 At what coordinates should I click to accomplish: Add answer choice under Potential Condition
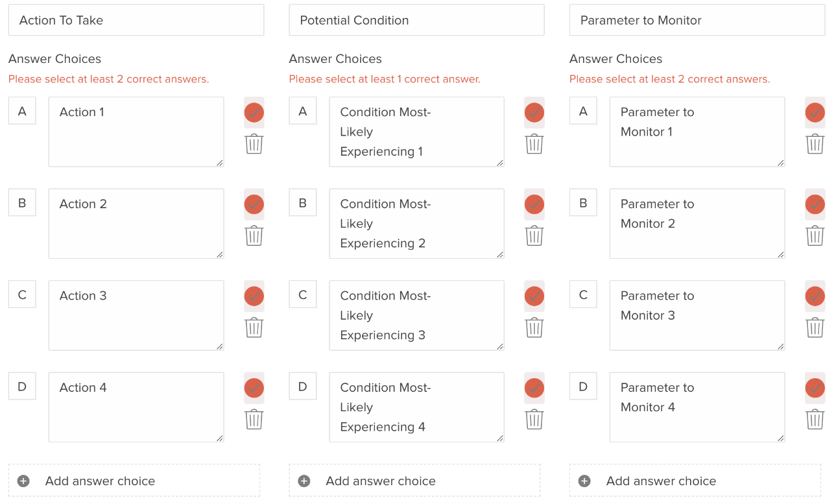point(414,481)
